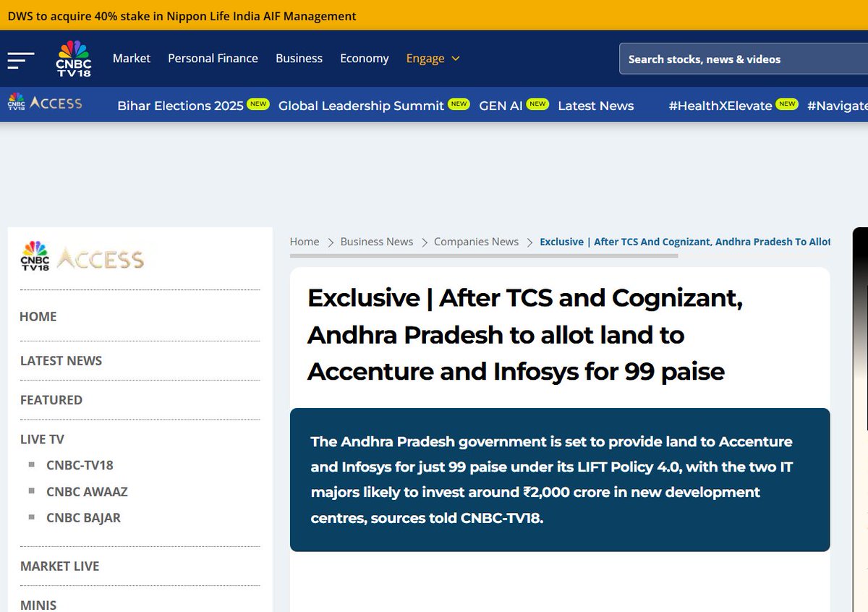Click the Access logo in the sidebar
The image size is (868, 612).
(82, 256)
